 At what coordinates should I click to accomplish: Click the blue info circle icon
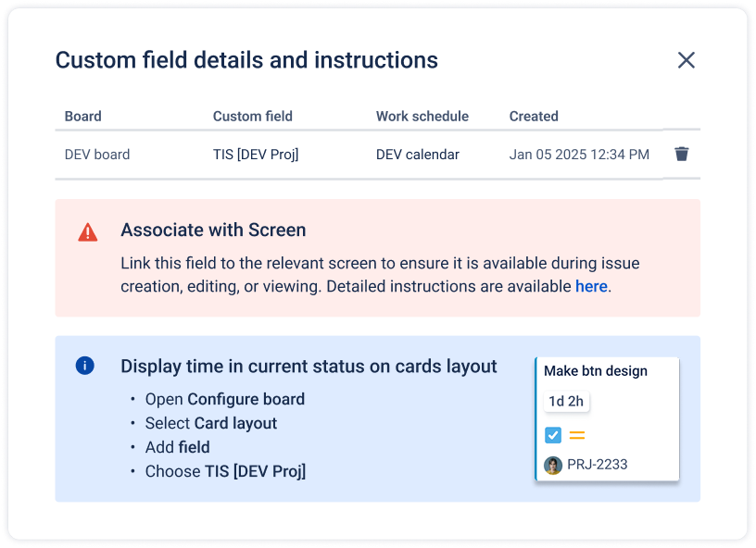[85, 366]
